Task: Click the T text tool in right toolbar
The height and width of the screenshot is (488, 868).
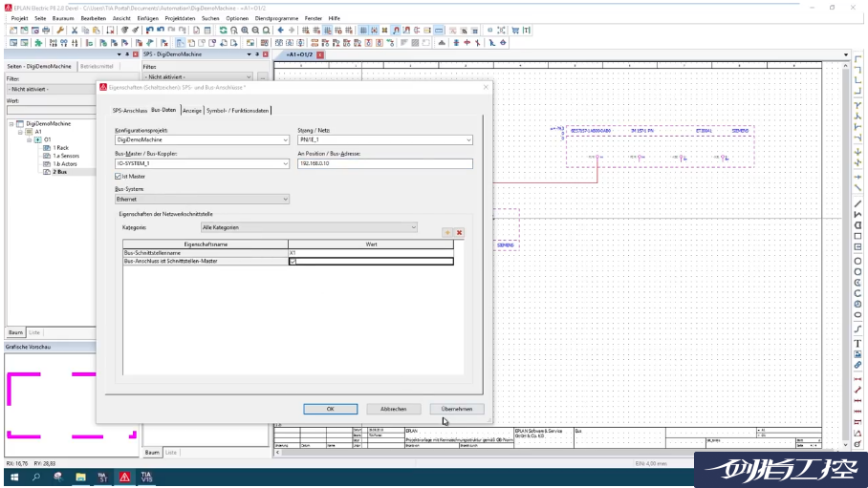Action: click(857, 343)
